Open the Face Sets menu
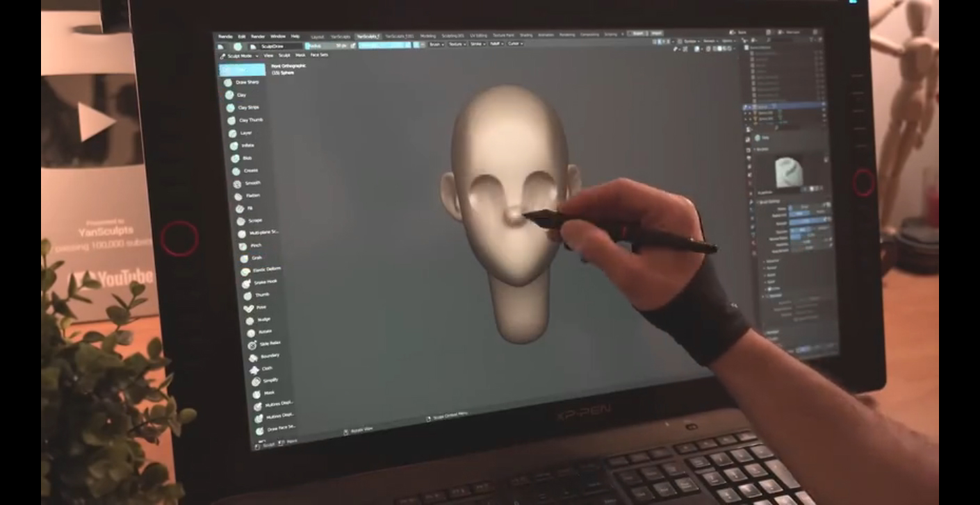 click(319, 55)
